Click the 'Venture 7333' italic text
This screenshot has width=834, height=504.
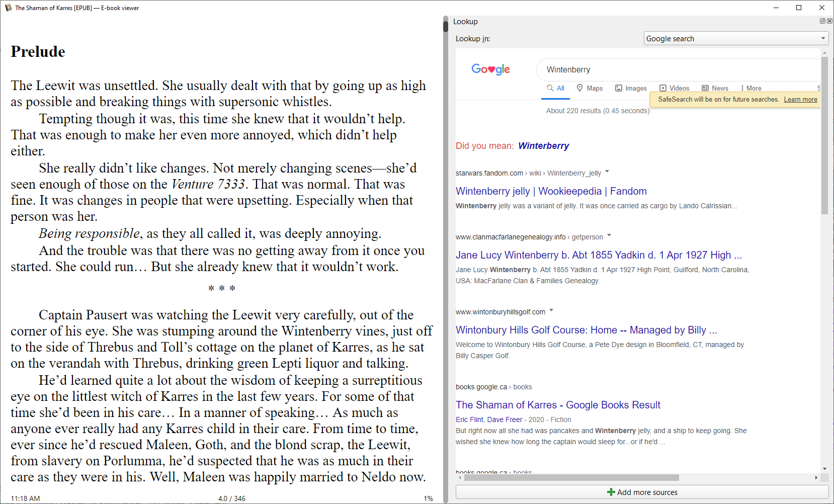point(208,184)
